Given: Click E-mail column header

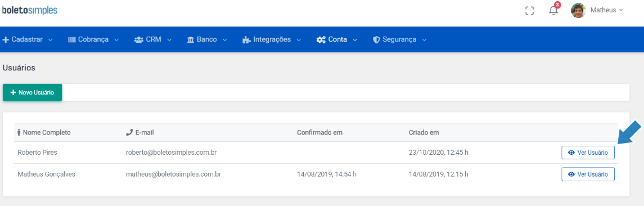Looking at the screenshot, I should pyautogui.click(x=139, y=132).
